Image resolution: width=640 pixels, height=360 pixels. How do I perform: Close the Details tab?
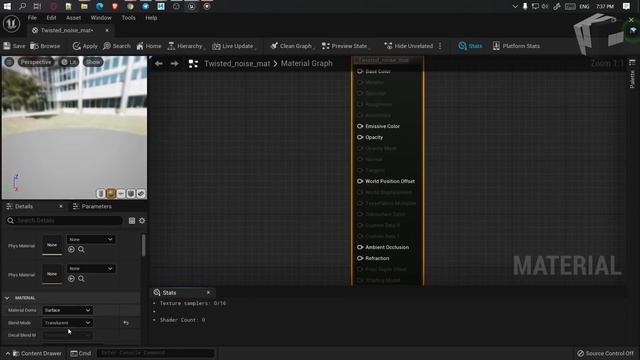pos(61,207)
